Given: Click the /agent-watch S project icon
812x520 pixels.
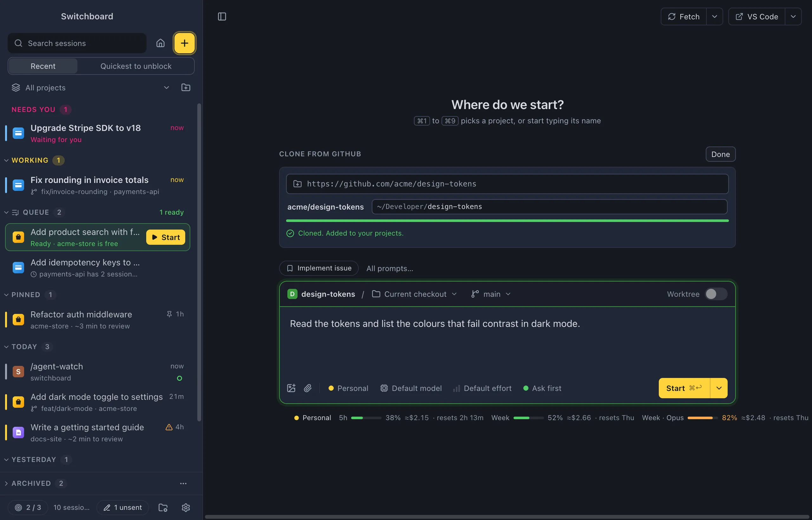Looking at the screenshot, I should click(18, 371).
